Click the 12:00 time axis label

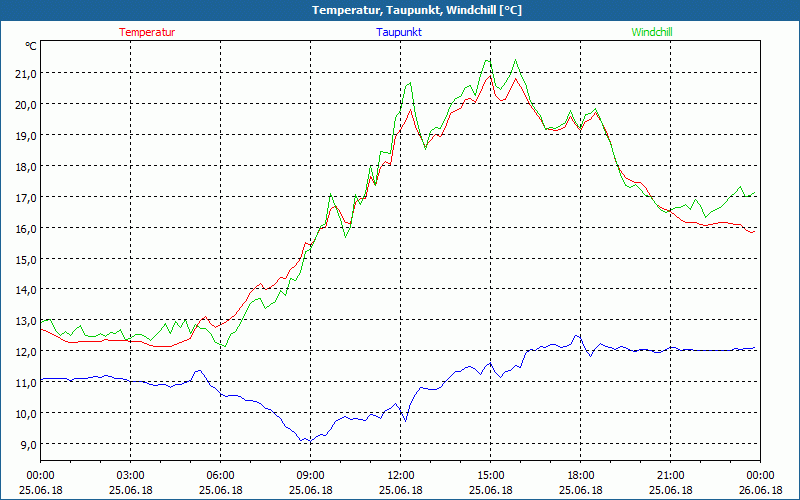[x=401, y=476]
